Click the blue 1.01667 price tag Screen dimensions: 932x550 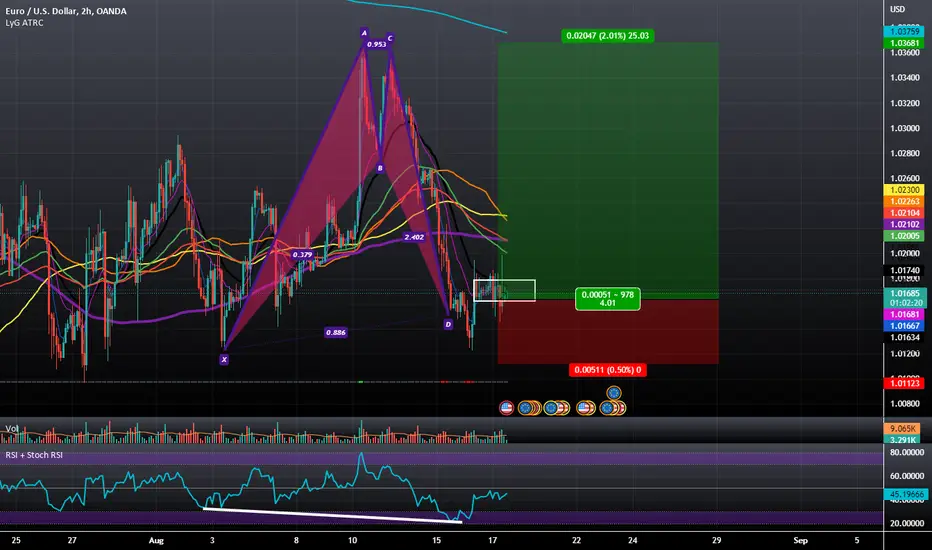[x=904, y=326]
